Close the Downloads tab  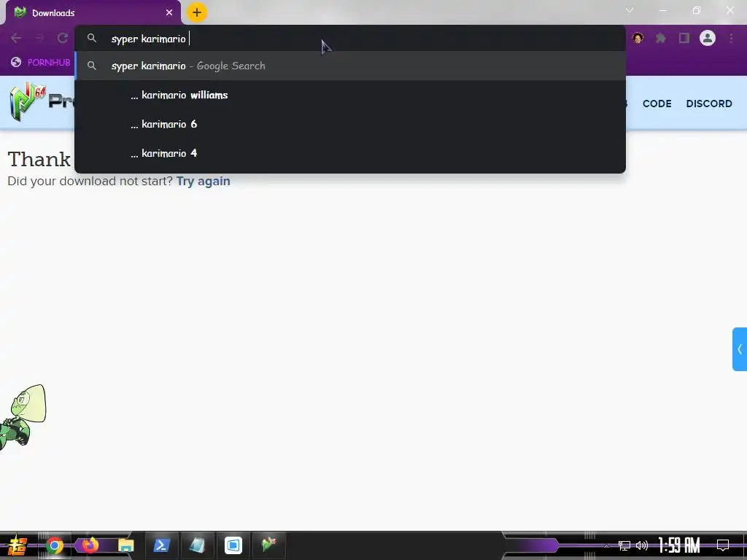pos(169,13)
